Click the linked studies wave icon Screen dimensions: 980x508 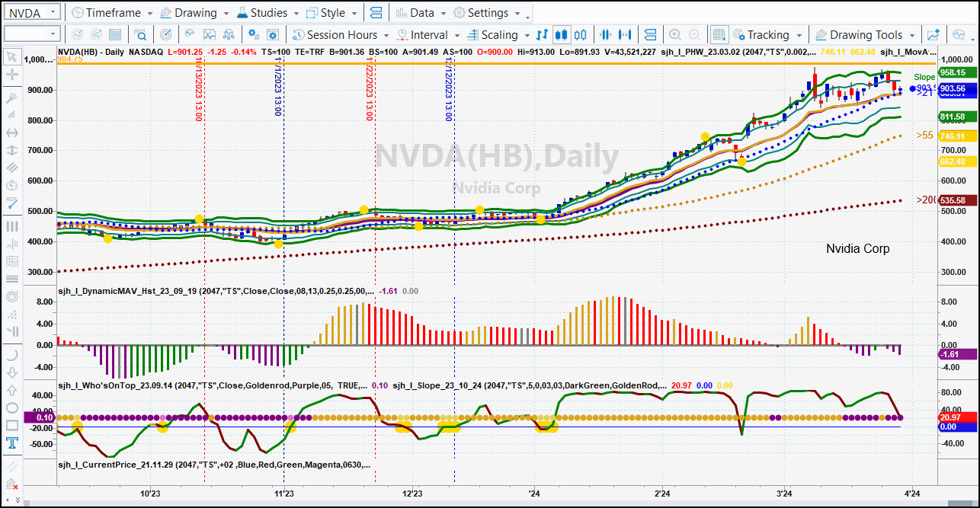click(x=229, y=35)
